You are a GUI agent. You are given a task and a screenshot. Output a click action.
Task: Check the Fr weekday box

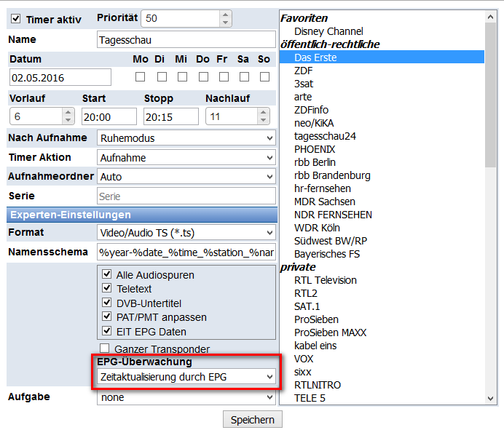pos(224,76)
